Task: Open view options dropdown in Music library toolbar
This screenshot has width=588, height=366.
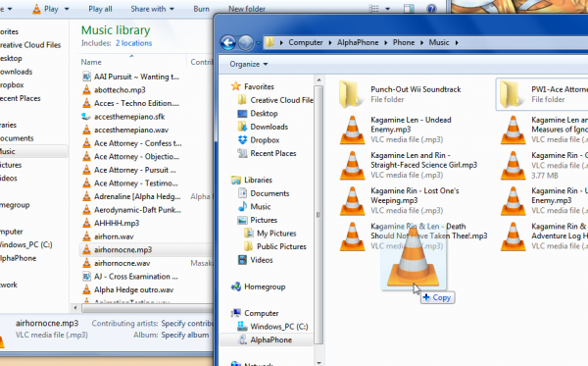Action: click(388, 9)
